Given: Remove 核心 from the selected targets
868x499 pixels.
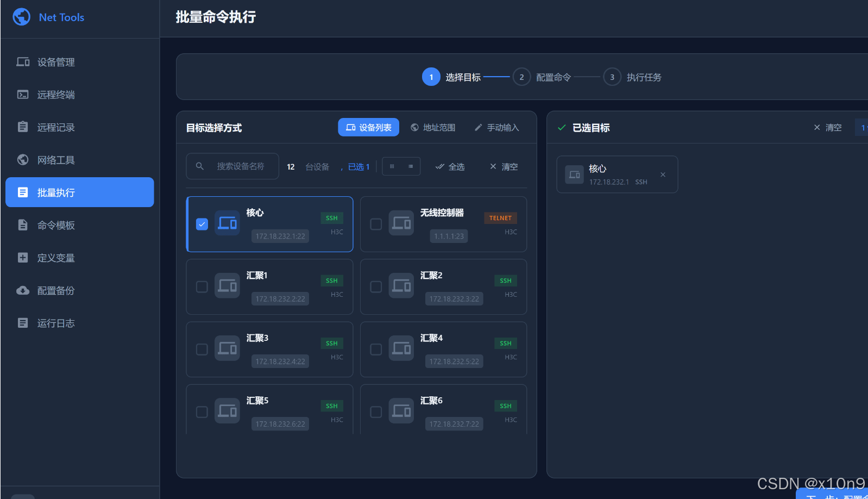Looking at the screenshot, I should pyautogui.click(x=663, y=174).
